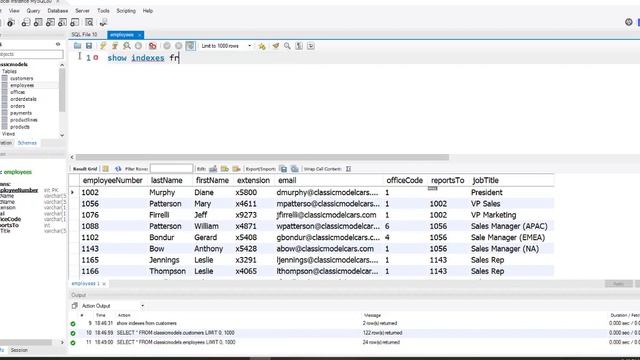The width and height of the screenshot is (640, 360).
Task: Create new function toolbar icon
Action: 75,22
